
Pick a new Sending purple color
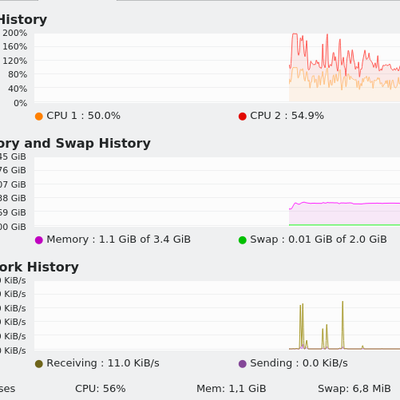click(x=242, y=364)
